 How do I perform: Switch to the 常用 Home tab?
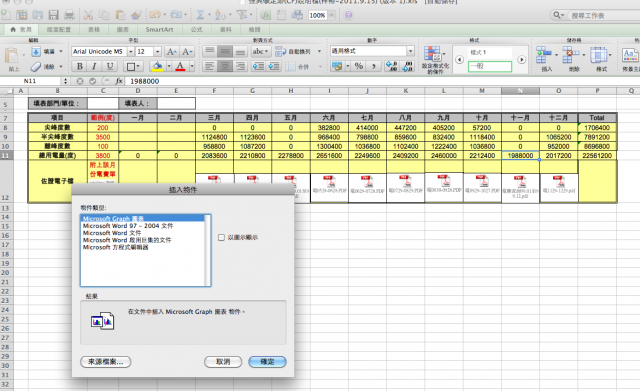(x=21, y=29)
